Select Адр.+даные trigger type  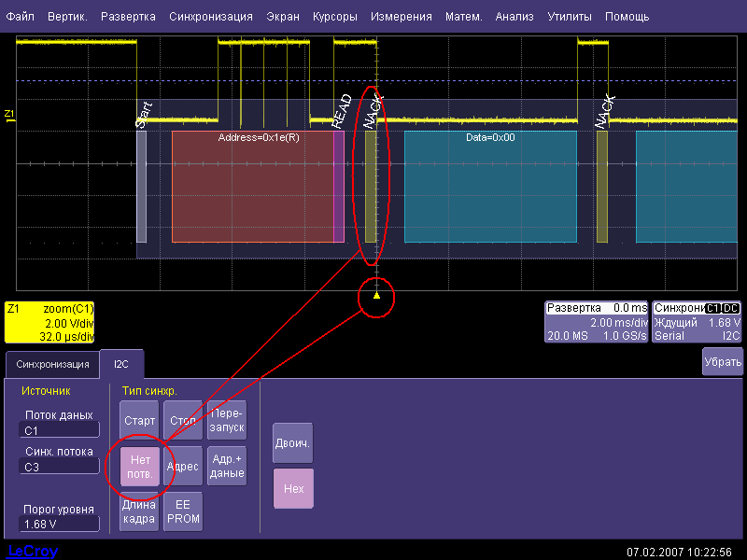(x=227, y=466)
